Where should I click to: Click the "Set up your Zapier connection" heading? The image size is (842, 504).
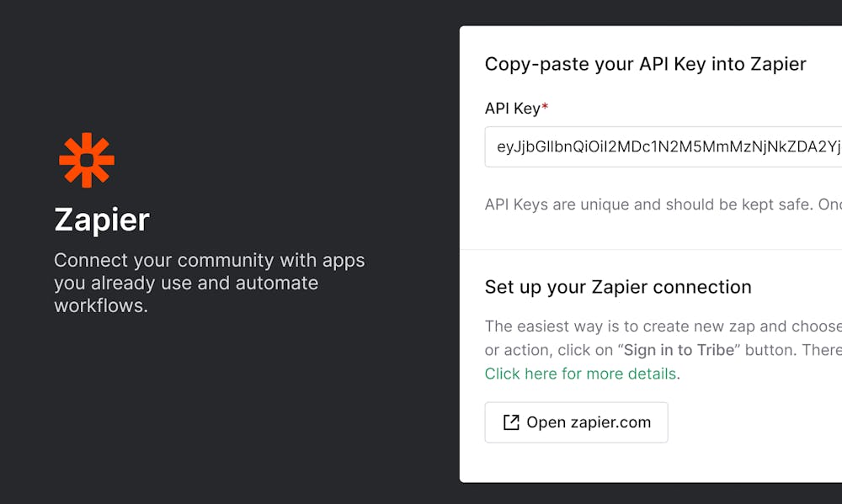tap(618, 287)
